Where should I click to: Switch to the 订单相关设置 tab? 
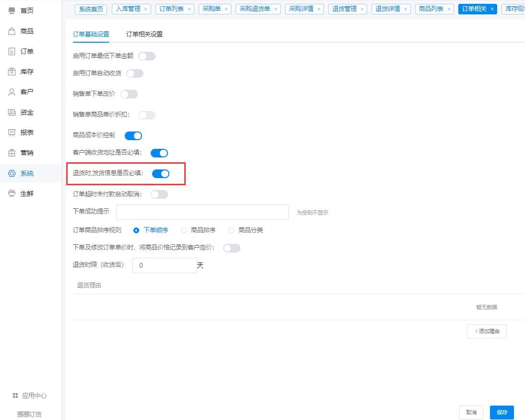pyautogui.click(x=144, y=34)
